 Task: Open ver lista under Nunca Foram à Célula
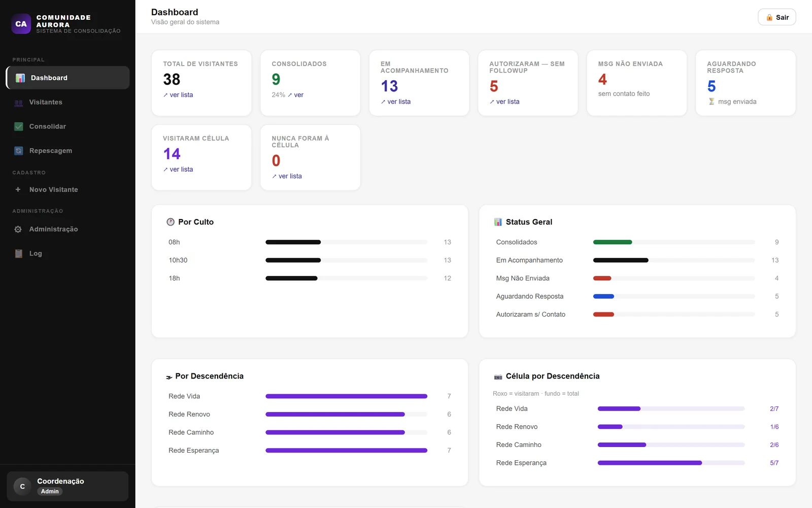287,176
